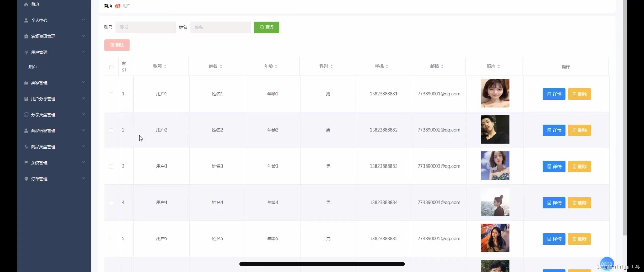Click the flag icon beside 系统管理
This screenshot has width=644, height=272.
(26, 163)
